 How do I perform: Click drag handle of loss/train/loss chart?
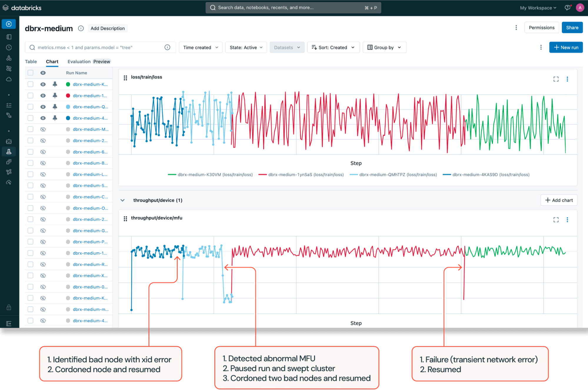pyautogui.click(x=125, y=78)
